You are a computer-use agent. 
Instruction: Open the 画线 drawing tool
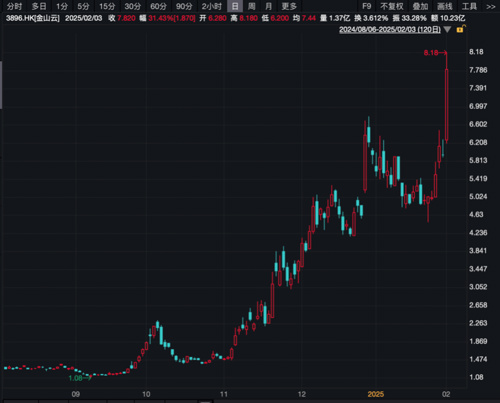point(445,6)
